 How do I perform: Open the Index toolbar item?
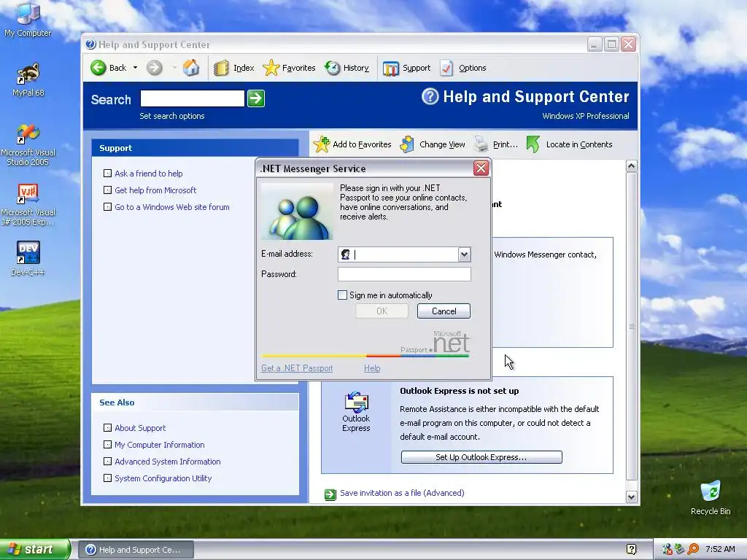tap(234, 68)
